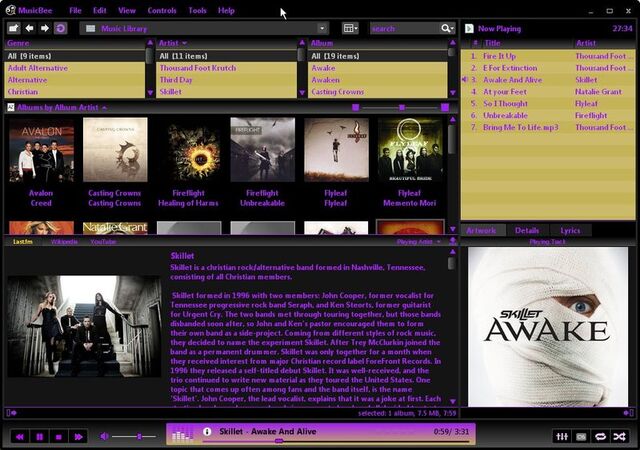The image size is (640, 450).
Task: Toggle left panel icon in status bar
Action: tap(11, 413)
